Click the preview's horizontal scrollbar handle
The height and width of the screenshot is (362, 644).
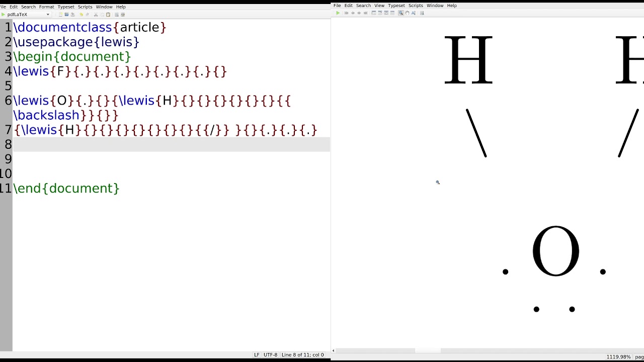coord(428,350)
